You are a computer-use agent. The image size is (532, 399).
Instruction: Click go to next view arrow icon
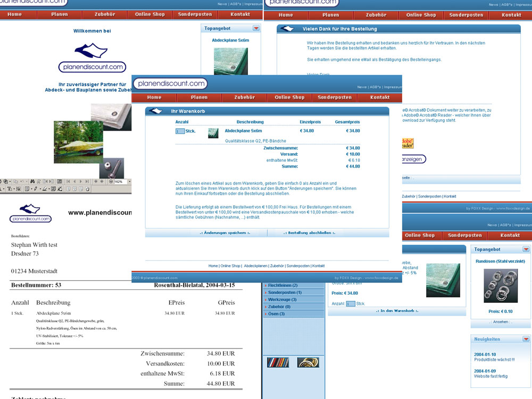[102, 181]
